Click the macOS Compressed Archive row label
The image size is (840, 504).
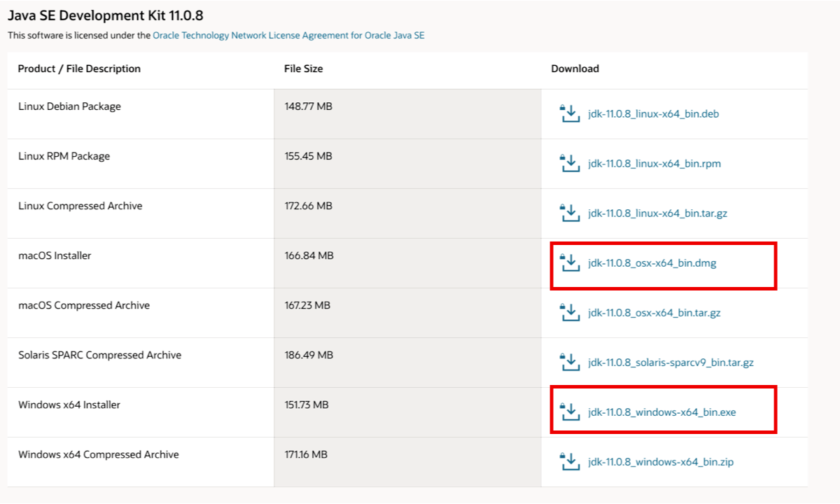point(84,305)
